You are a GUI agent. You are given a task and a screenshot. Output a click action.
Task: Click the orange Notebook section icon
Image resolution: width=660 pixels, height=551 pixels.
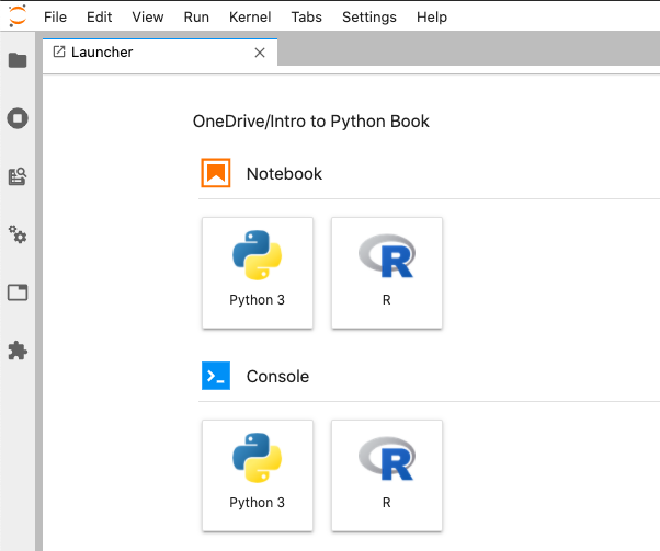[x=216, y=173]
